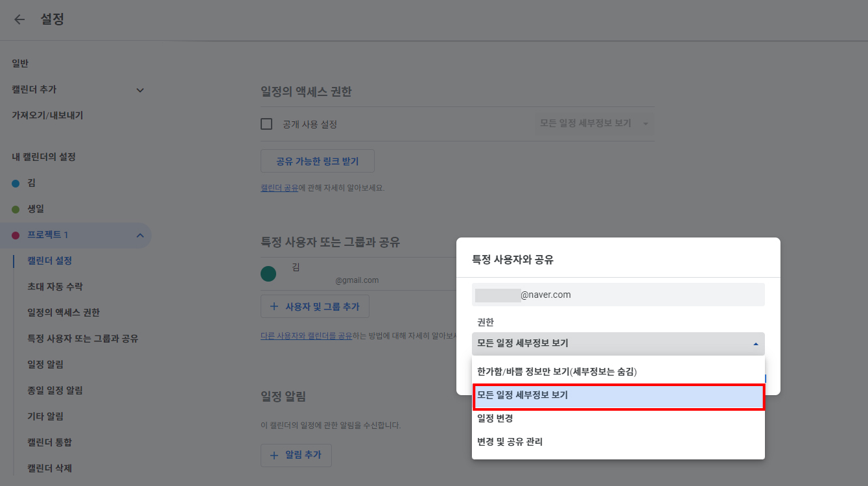The width and height of the screenshot is (868, 486).
Task: Click the blue color dot for 김 calendar
Action: pyautogui.click(x=16, y=184)
